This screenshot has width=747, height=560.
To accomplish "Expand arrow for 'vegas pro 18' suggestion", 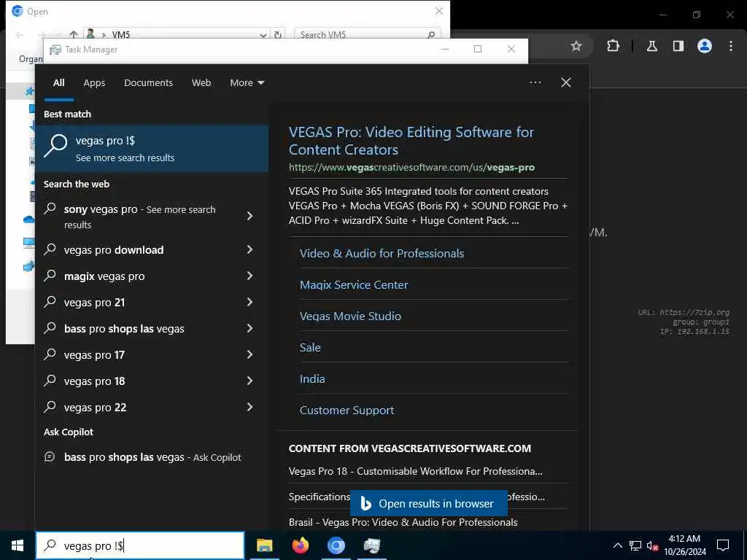I will pyautogui.click(x=249, y=381).
